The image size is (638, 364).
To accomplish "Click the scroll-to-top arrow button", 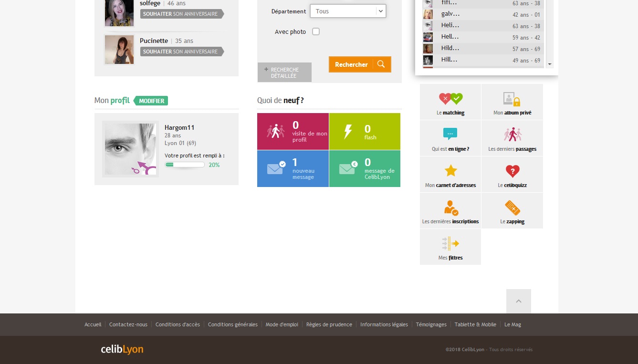I will [x=519, y=301].
